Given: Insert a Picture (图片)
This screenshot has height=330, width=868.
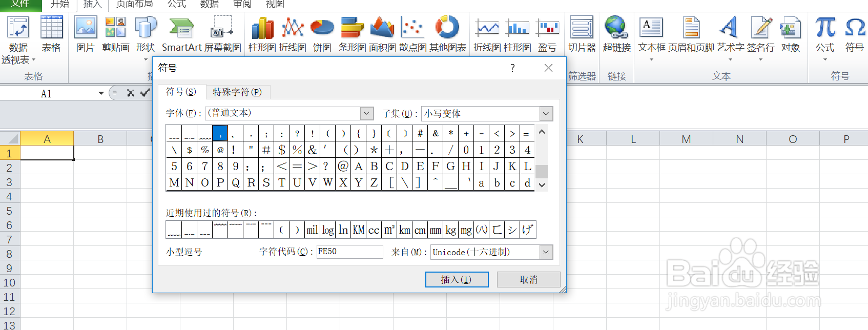Looking at the screenshot, I should tap(86, 34).
